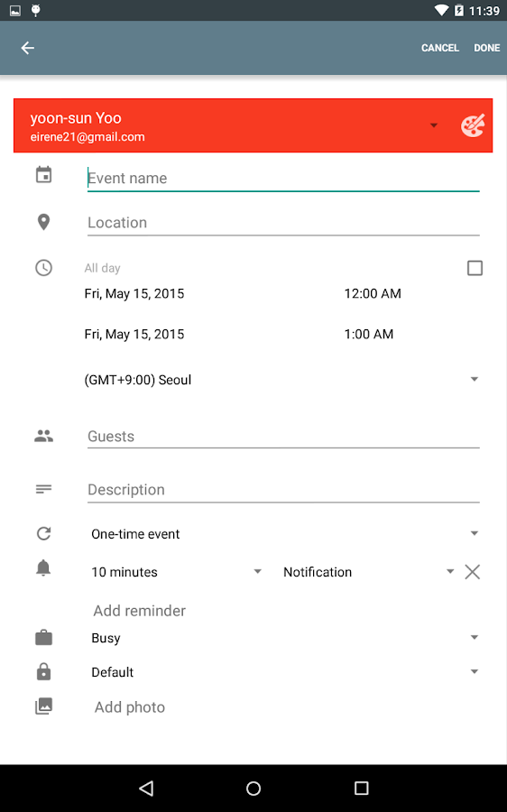Tap the DONE button
Screen dimensions: 507x812
point(487,48)
